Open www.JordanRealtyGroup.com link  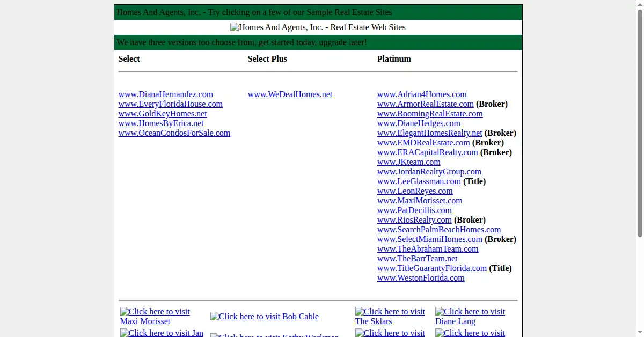(x=429, y=172)
